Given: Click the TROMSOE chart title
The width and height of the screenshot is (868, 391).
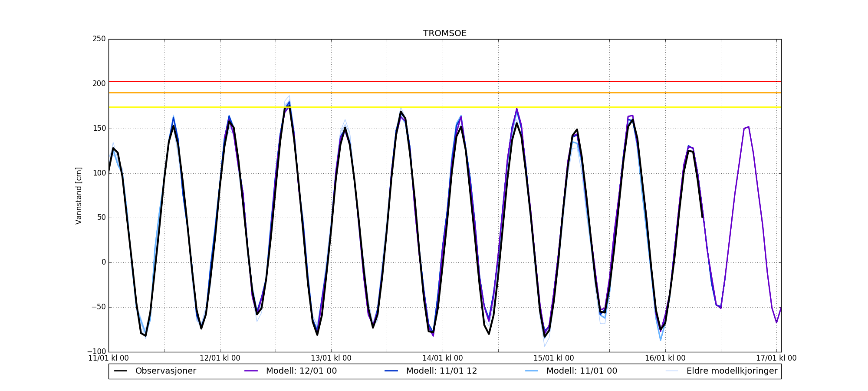Looking at the screenshot, I should pyautogui.click(x=445, y=33).
